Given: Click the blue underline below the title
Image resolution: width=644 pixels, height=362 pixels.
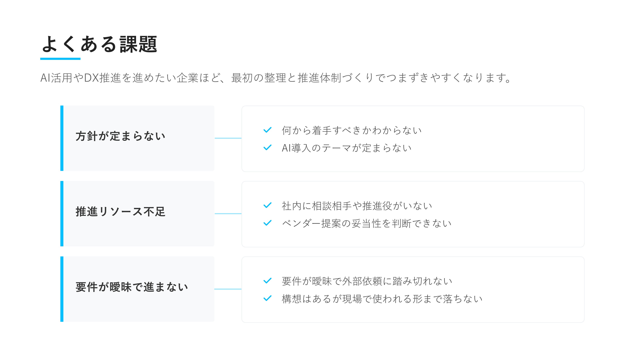Looking at the screenshot, I should point(60,59).
